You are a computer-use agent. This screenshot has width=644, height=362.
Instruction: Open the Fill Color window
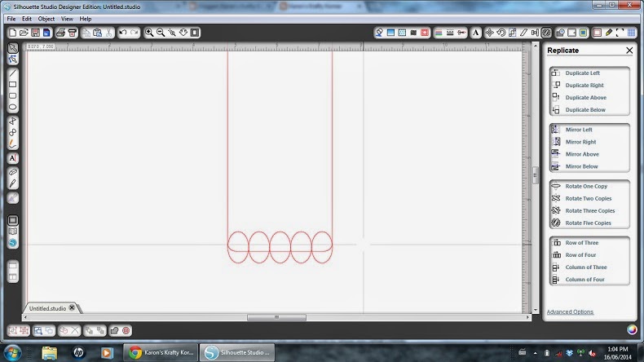379,33
